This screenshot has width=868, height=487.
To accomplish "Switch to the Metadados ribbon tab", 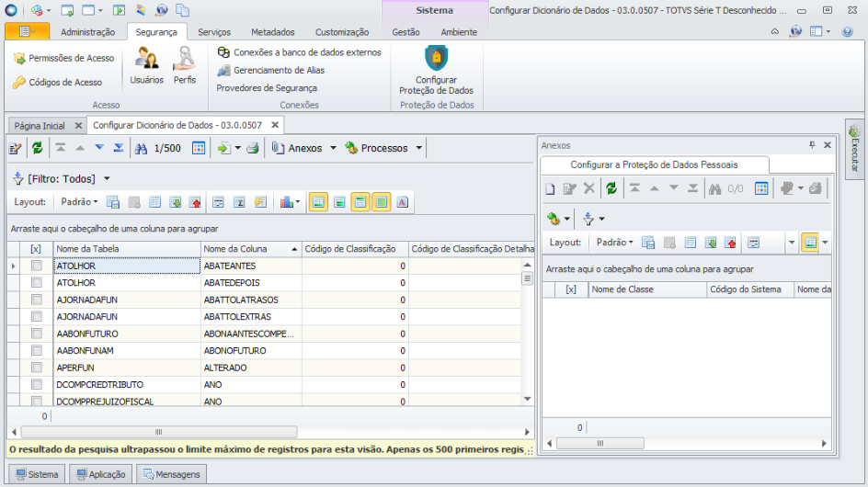I will click(x=273, y=32).
